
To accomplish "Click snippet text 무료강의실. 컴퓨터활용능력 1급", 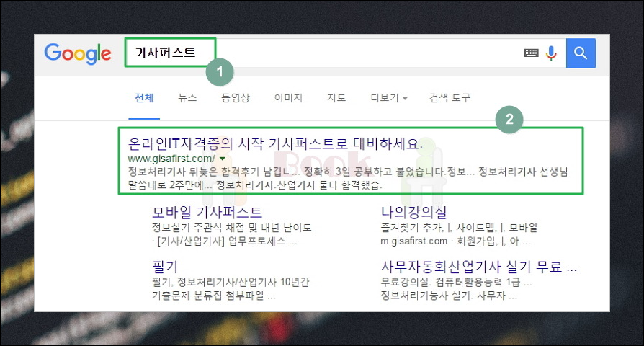I will (x=450, y=283).
